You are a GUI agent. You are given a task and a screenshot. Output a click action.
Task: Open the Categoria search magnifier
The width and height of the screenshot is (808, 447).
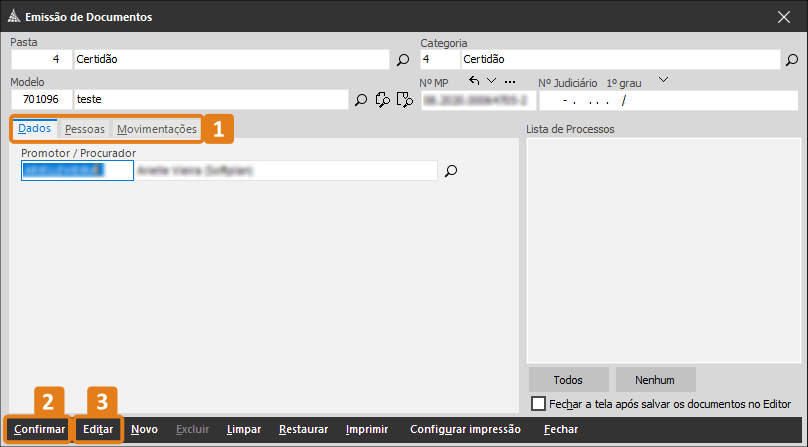click(792, 60)
